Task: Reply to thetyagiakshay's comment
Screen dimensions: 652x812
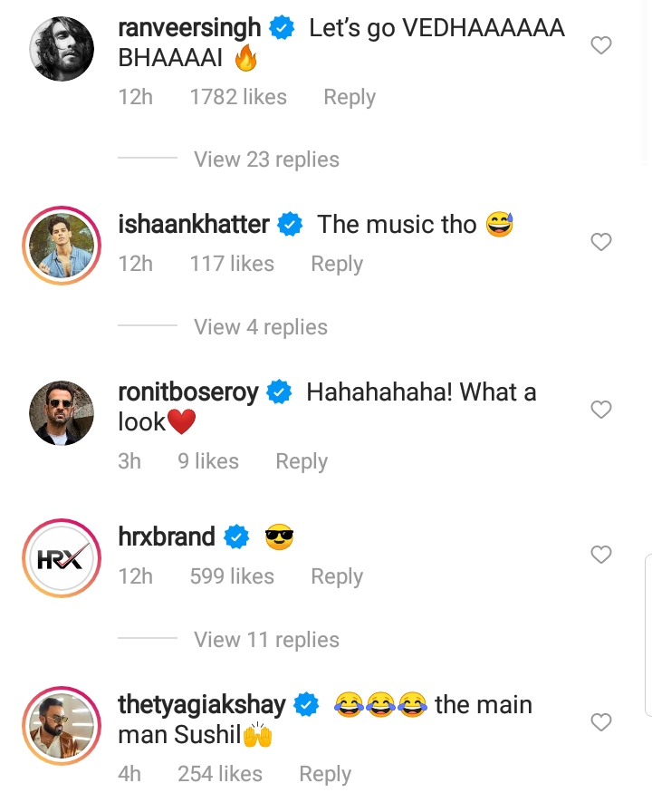Action: pyautogui.click(x=325, y=774)
